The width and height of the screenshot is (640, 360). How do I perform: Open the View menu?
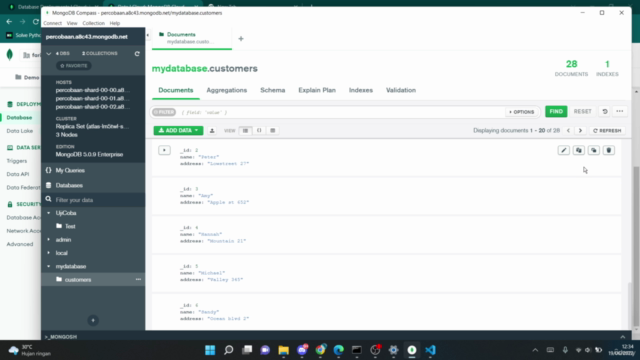(72, 23)
